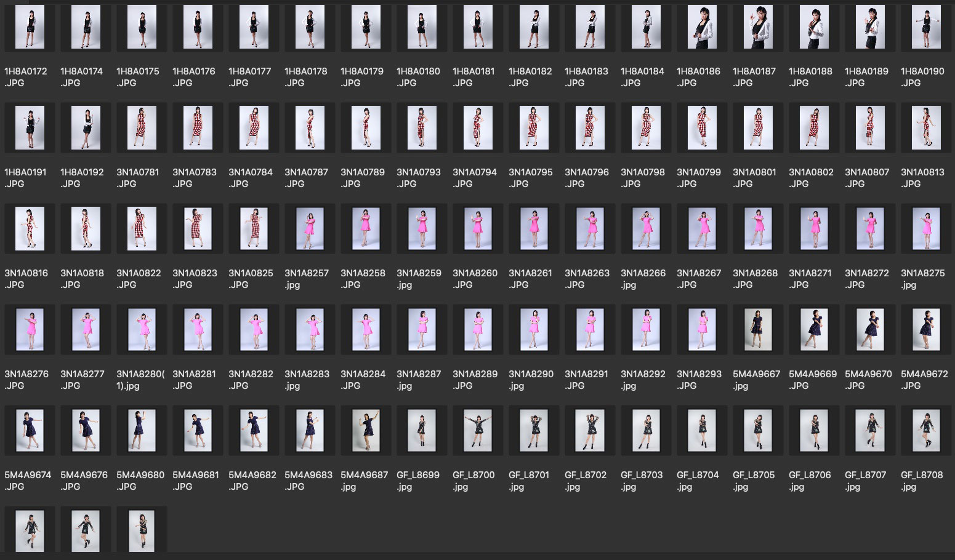This screenshot has width=955, height=560.
Task: Click the 1H8A0190.JPG thumbnail
Action: 926,27
